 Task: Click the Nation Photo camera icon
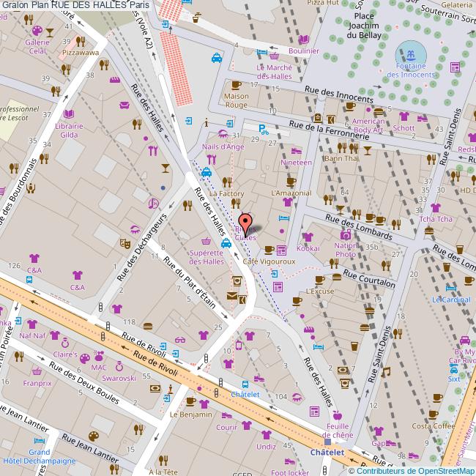pos(345,234)
